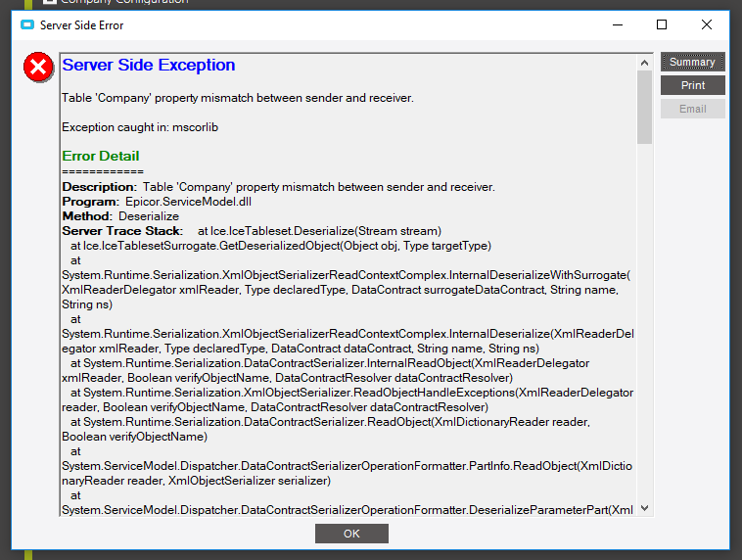Click the Server Side Error title bar icon

[27, 24]
